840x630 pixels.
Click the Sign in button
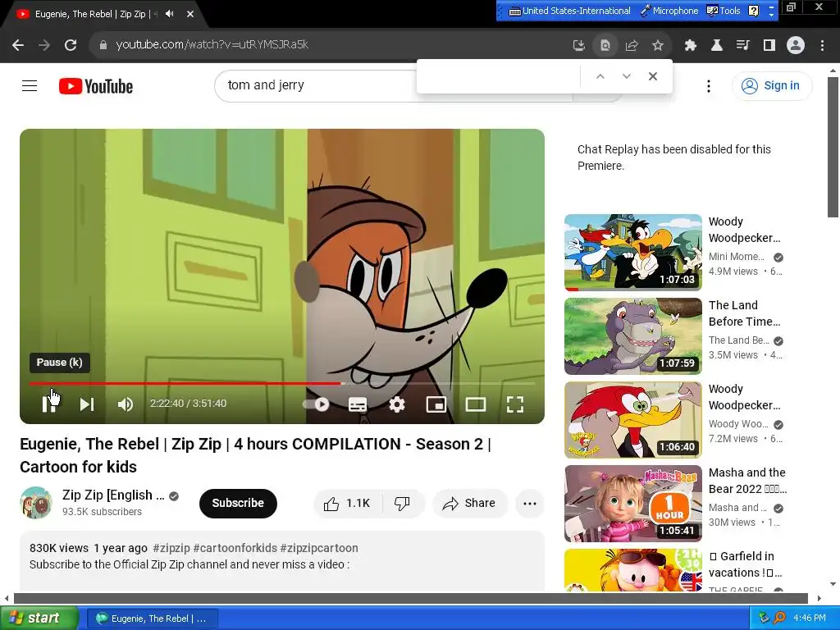click(x=772, y=85)
